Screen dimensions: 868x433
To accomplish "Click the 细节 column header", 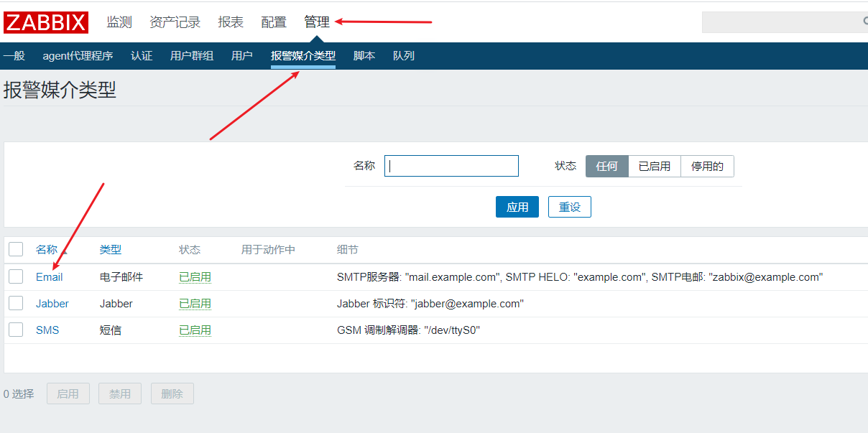I will 348,249.
